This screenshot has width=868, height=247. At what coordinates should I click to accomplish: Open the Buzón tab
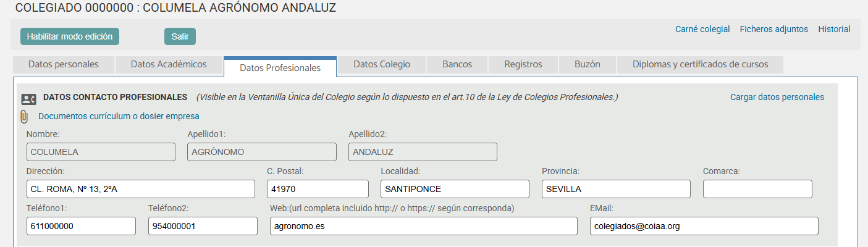[587, 64]
